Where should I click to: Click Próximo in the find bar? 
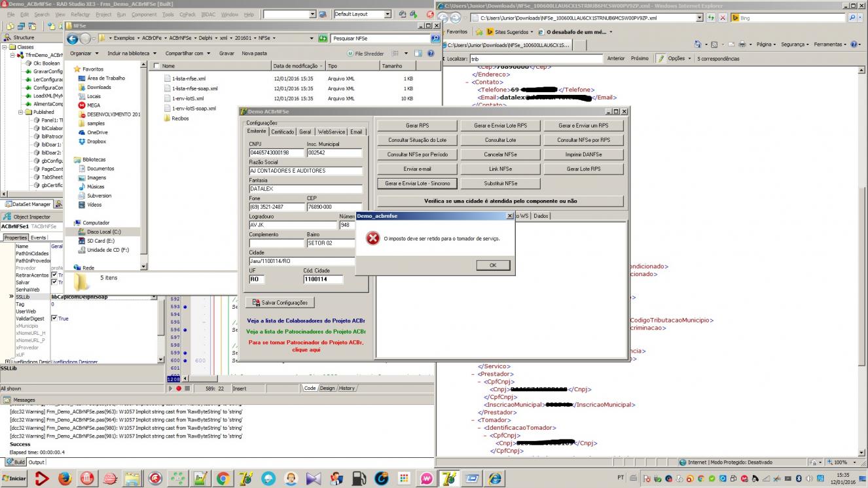pos(640,58)
